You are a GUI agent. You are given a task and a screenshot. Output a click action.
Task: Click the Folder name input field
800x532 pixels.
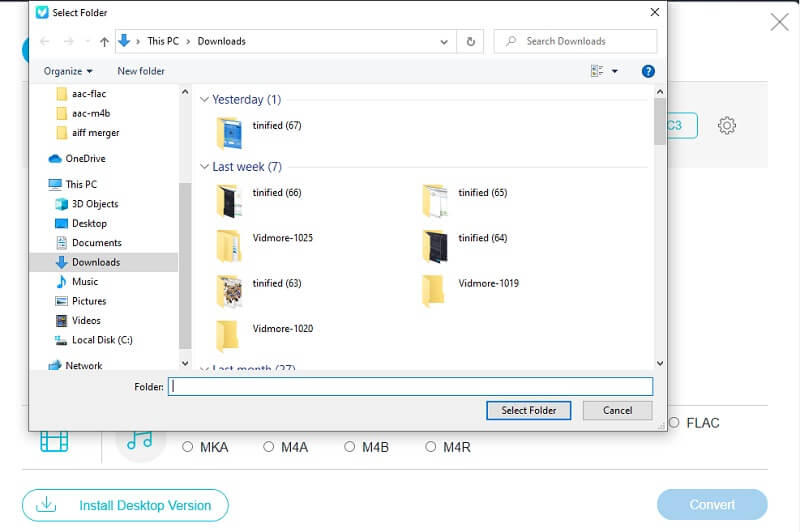point(410,386)
